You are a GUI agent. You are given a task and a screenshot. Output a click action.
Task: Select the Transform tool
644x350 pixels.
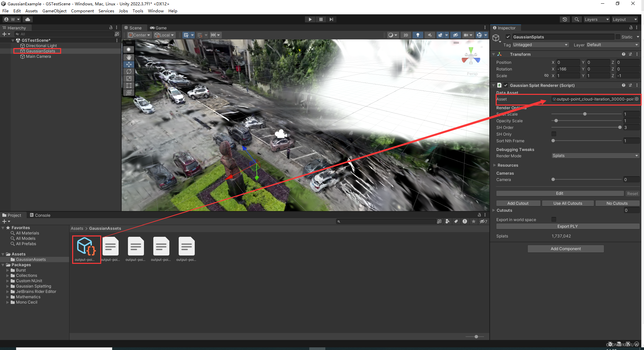[129, 92]
